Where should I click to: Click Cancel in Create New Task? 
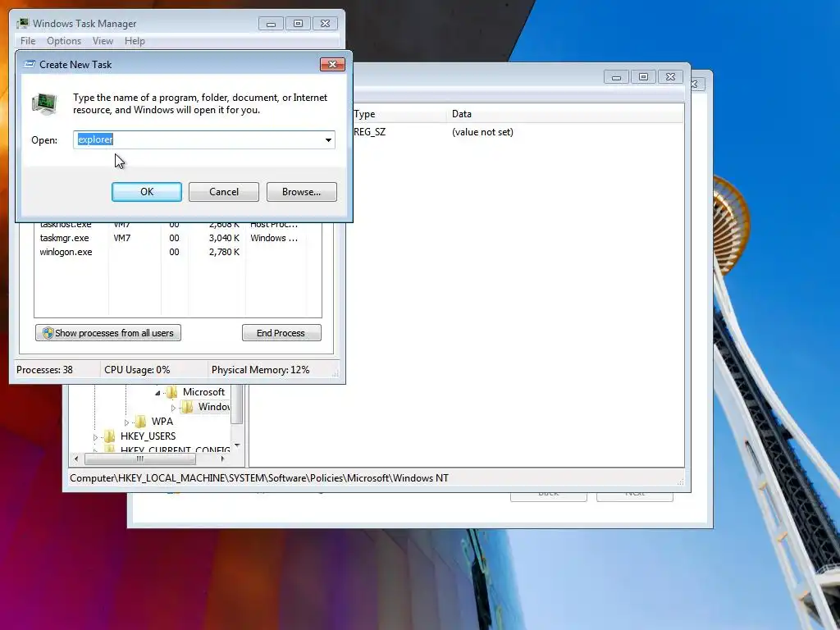(x=224, y=192)
